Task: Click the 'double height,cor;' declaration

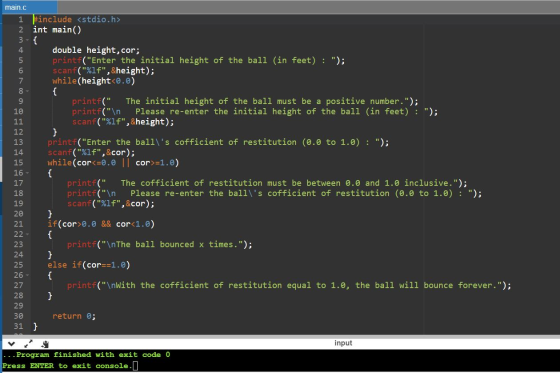Action: pos(96,50)
